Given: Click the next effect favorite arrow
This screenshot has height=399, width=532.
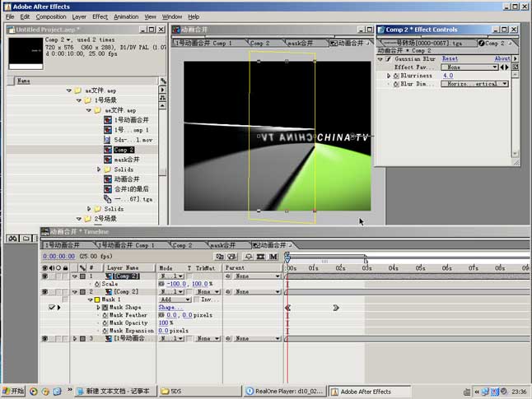Looking at the screenshot, I should click(x=507, y=67).
